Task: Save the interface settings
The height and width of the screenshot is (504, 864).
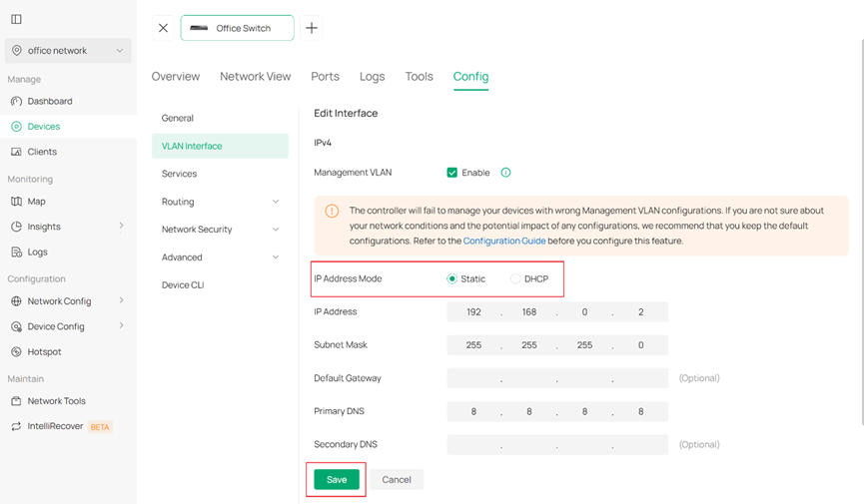Action: [337, 480]
